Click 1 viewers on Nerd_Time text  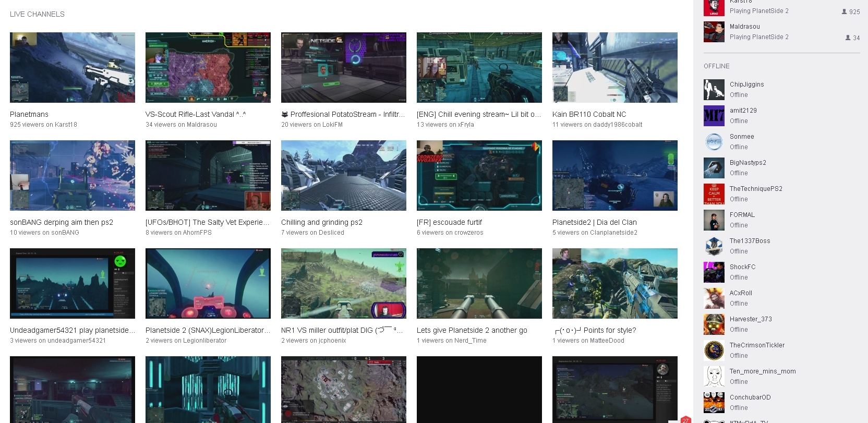coord(452,341)
